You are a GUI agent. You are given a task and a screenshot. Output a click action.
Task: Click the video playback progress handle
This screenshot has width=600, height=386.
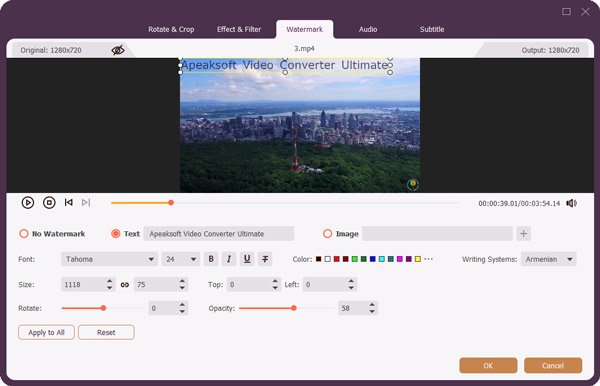[x=171, y=202]
